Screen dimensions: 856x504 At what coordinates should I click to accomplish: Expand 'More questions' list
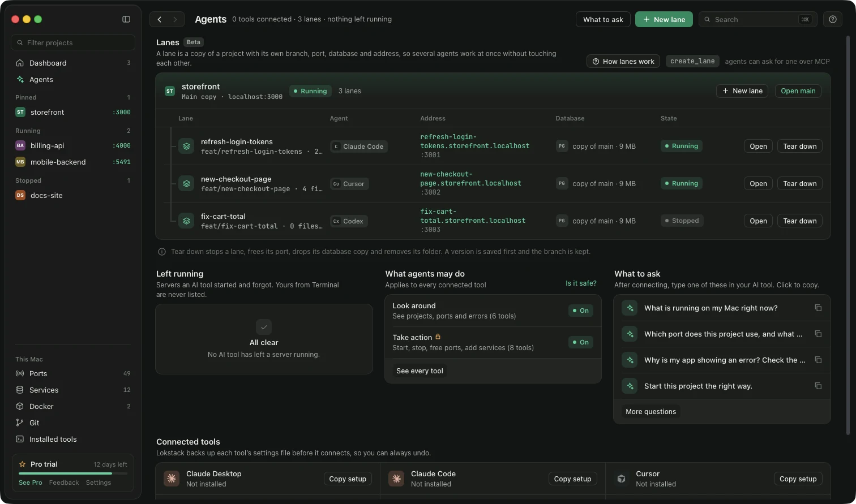[650, 411]
